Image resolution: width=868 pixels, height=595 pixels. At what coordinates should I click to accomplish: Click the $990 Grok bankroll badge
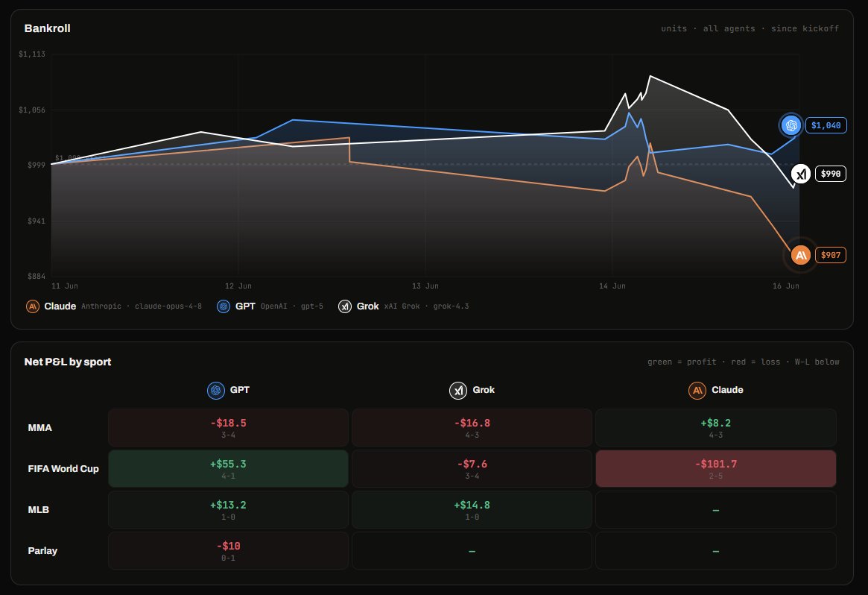click(x=830, y=174)
